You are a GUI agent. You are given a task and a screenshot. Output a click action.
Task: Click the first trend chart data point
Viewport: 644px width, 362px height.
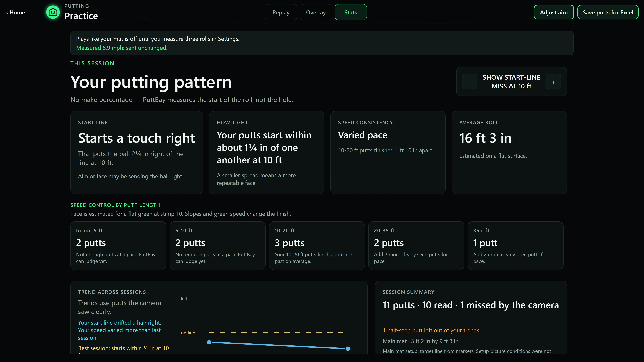coord(209,342)
